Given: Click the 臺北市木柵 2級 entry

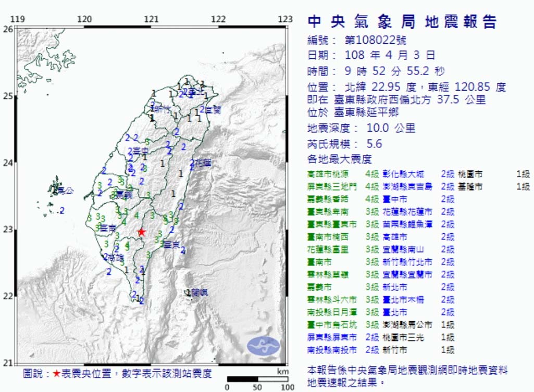Looking at the screenshot, I should tap(418, 300).
